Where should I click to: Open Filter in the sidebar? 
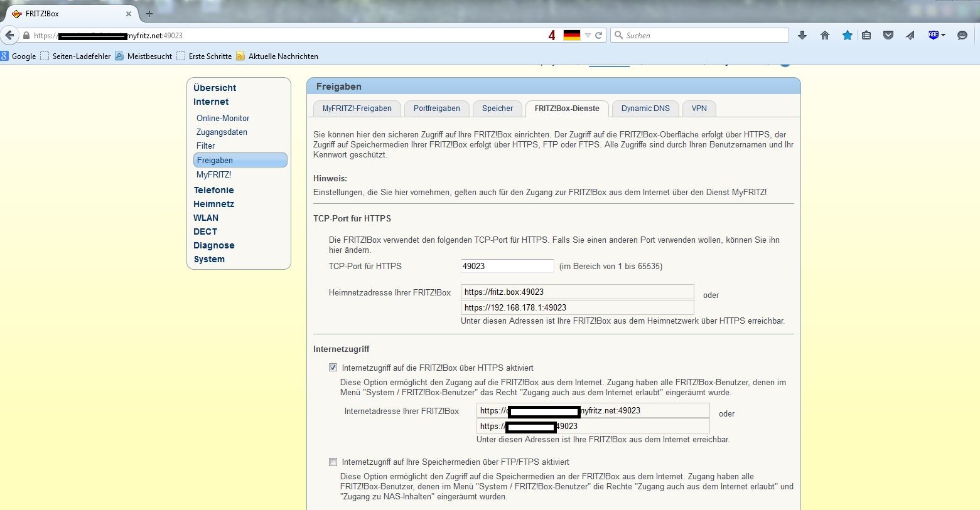point(205,146)
